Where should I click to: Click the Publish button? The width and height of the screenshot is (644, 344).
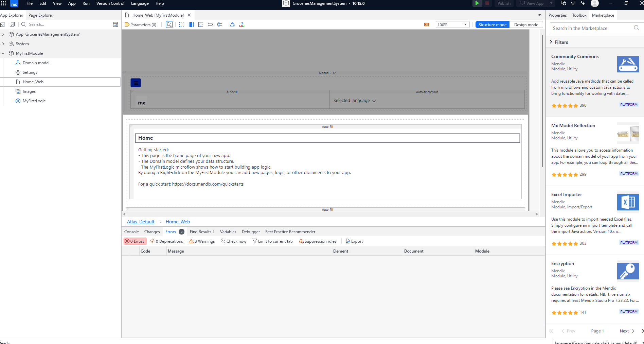click(x=504, y=3)
